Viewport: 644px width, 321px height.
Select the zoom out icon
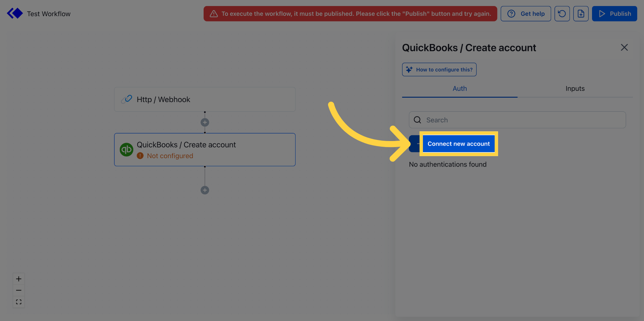tap(18, 290)
